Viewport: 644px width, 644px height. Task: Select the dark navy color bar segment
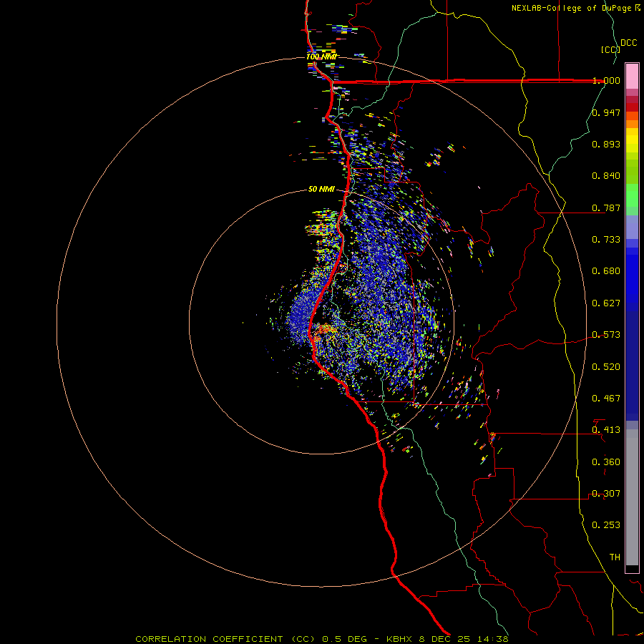tap(632, 366)
